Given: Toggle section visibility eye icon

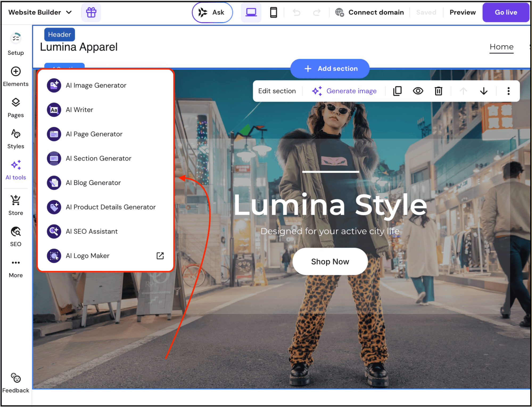Looking at the screenshot, I should (418, 91).
